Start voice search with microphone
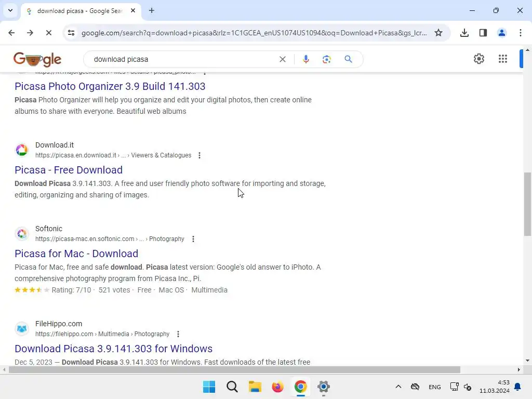 click(305, 59)
